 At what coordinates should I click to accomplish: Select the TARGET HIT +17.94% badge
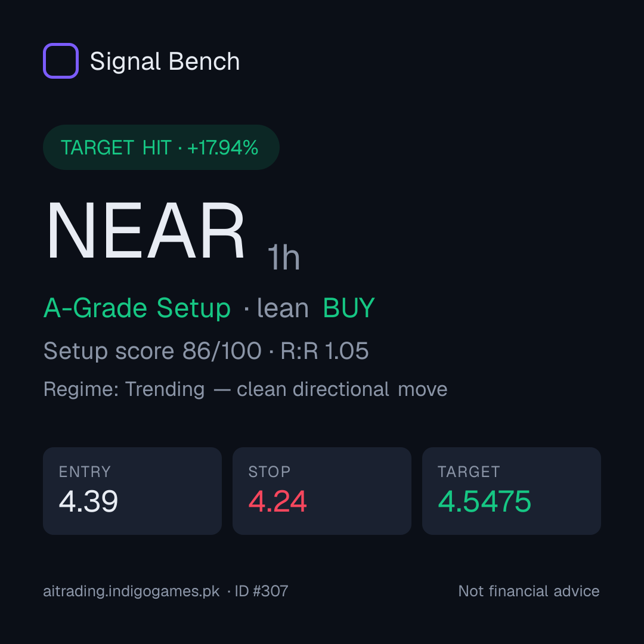(161, 147)
